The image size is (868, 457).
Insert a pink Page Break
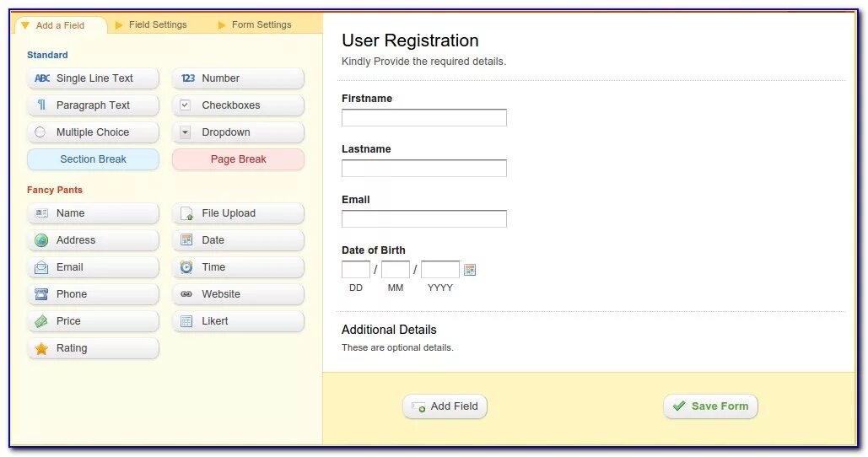238,159
